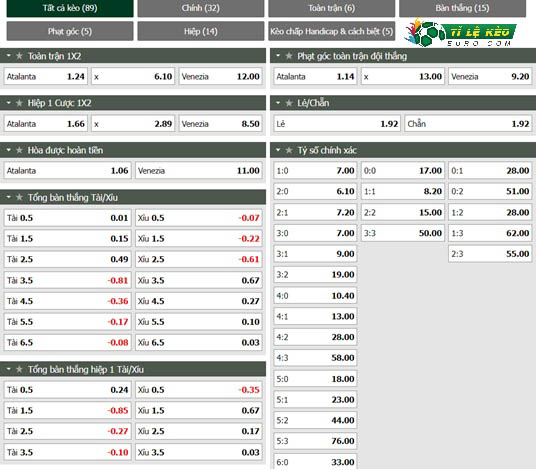Collapse Phạt góc toàn trận đội thắng arrow

pos(278,55)
